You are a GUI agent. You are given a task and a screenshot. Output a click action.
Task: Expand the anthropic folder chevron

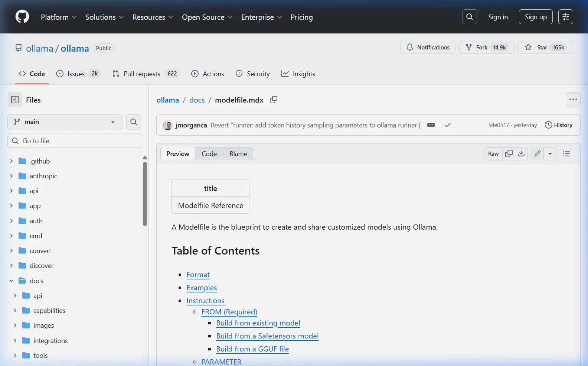(x=12, y=176)
